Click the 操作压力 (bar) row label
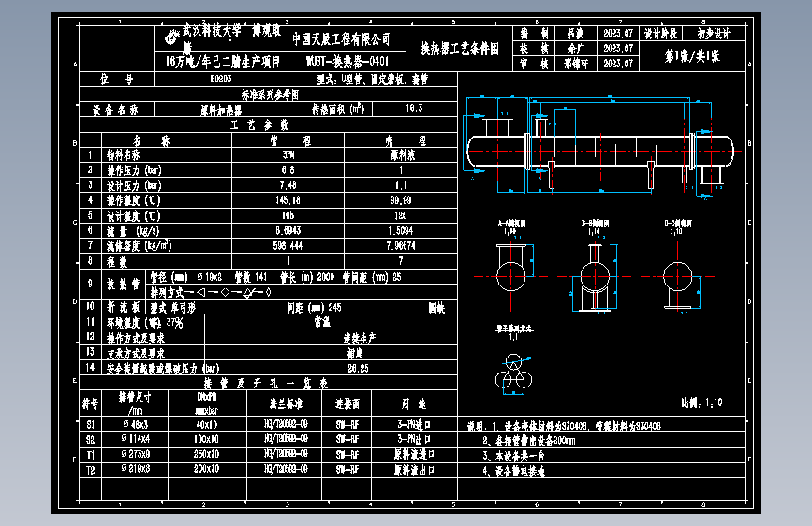The width and height of the screenshot is (812, 526). coord(134,170)
